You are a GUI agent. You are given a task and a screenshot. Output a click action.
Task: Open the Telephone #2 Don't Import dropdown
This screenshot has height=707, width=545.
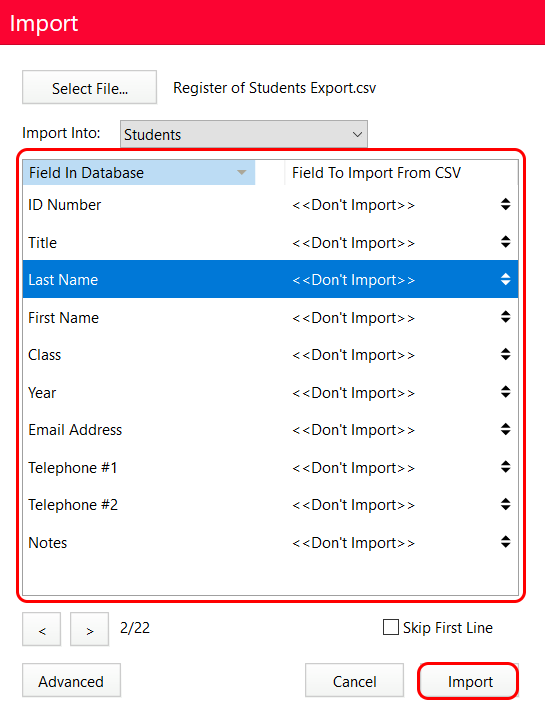pos(401,505)
